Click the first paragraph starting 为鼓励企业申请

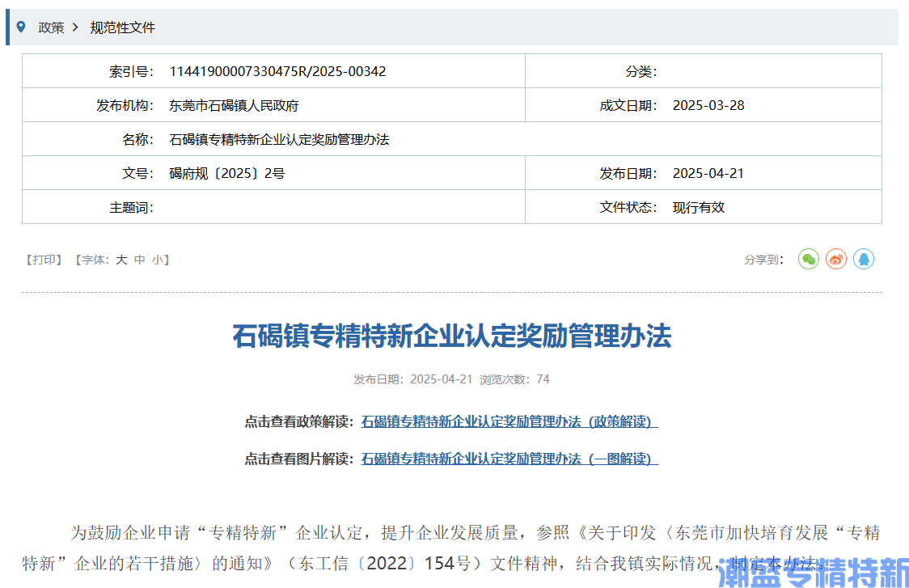pos(451,548)
